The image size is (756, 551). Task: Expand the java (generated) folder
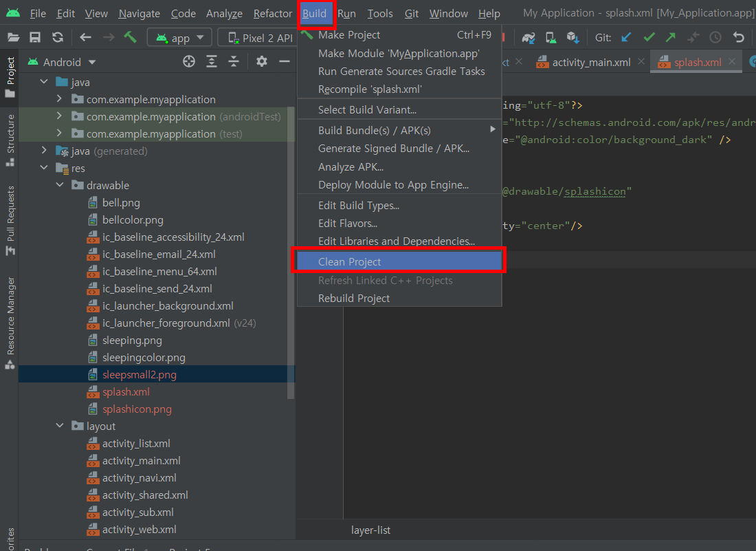(44, 151)
